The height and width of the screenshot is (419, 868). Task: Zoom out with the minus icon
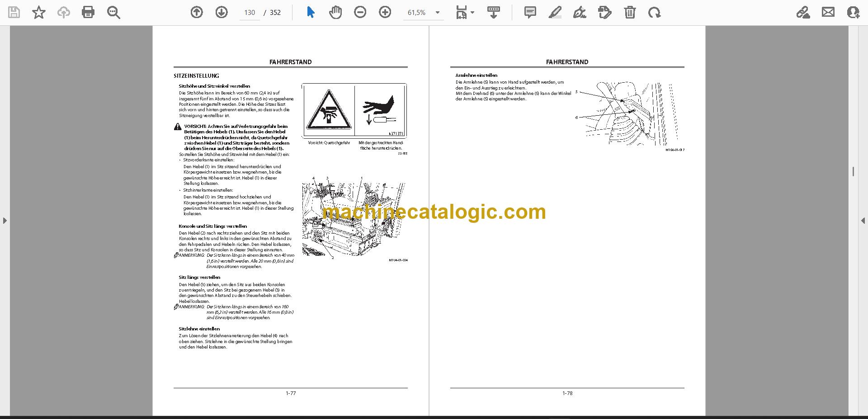pos(360,12)
